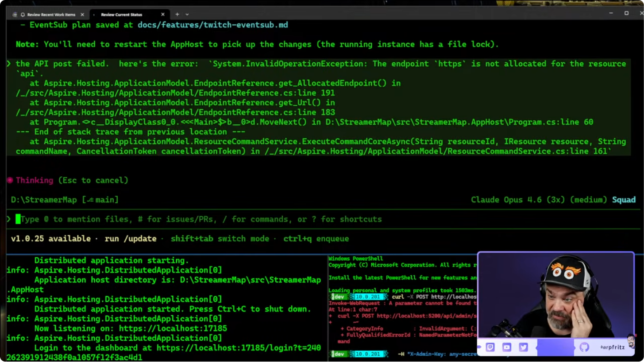This screenshot has width=644, height=362.
Task: Select the Review Current Status tab
Action: 121,15
